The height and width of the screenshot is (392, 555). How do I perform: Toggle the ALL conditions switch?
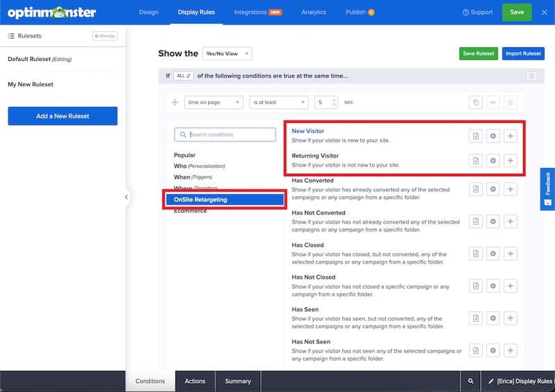[x=183, y=76]
